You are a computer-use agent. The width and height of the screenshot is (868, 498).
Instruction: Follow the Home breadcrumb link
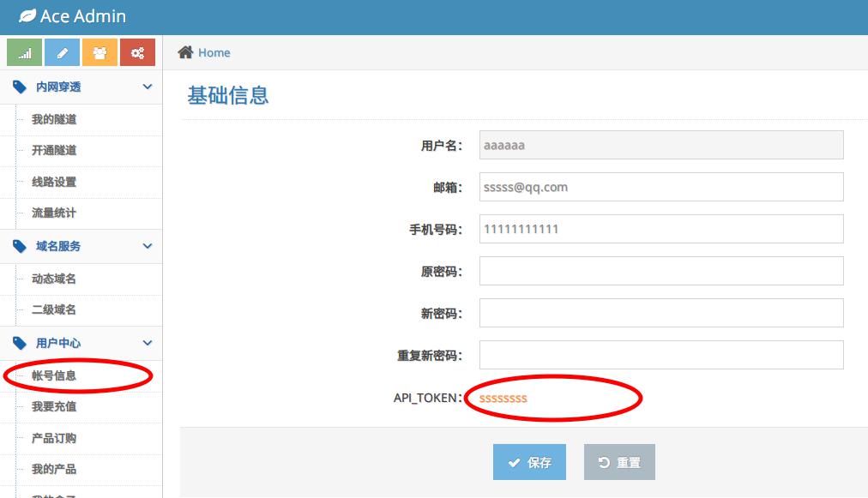214,52
